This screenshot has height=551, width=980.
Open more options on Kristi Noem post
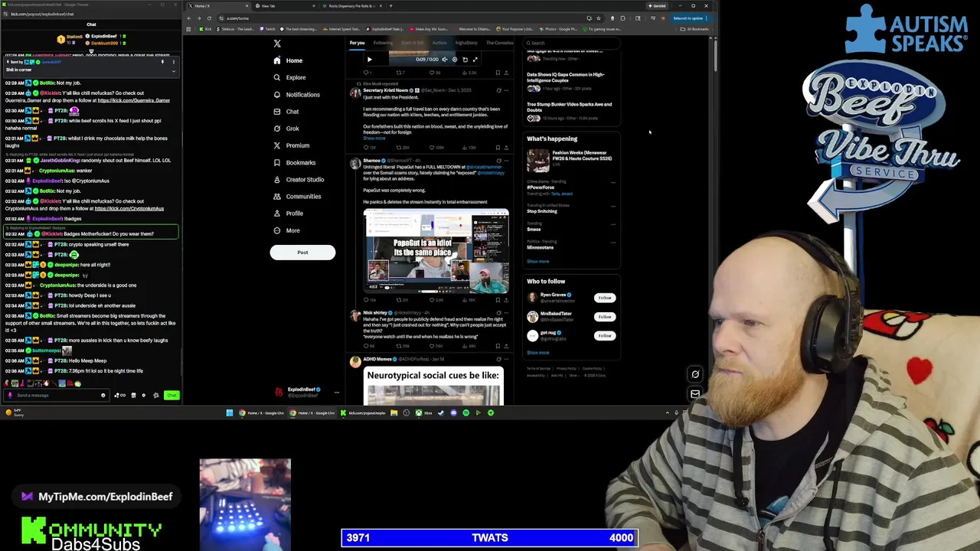coord(506,90)
